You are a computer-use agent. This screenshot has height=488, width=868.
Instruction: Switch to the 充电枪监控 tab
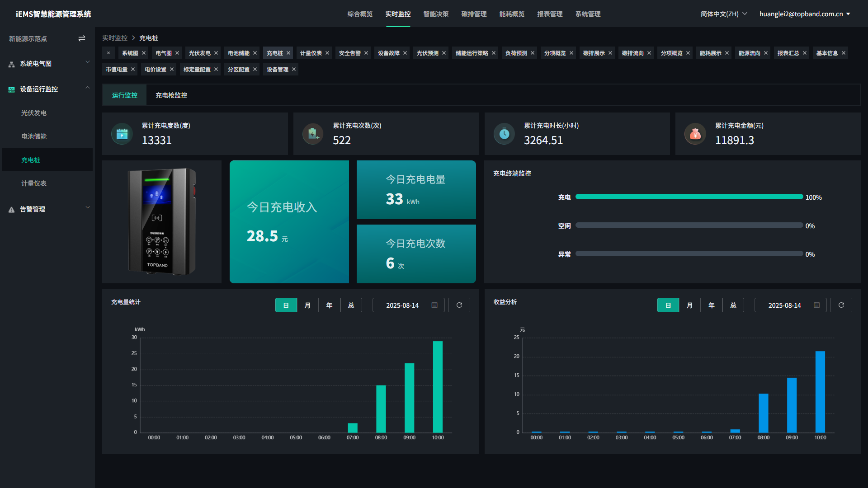[171, 95]
